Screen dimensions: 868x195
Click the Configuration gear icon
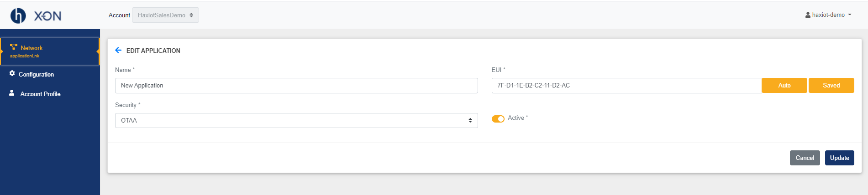click(12, 73)
